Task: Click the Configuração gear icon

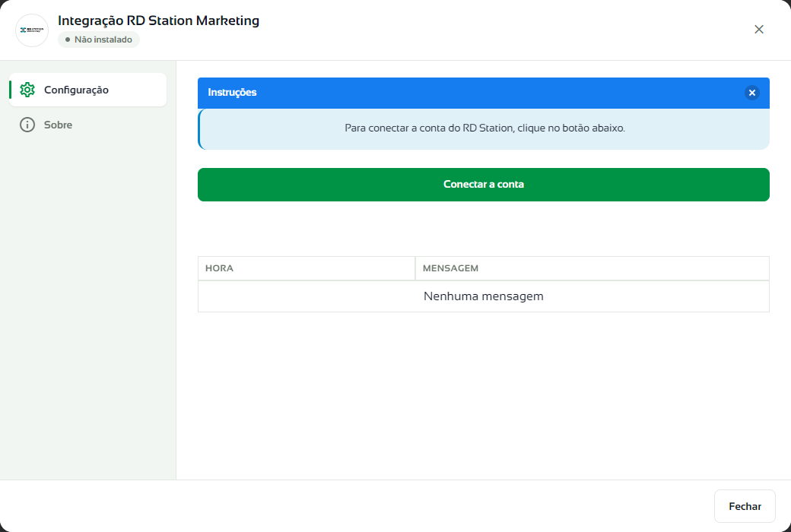Action: pyautogui.click(x=27, y=90)
